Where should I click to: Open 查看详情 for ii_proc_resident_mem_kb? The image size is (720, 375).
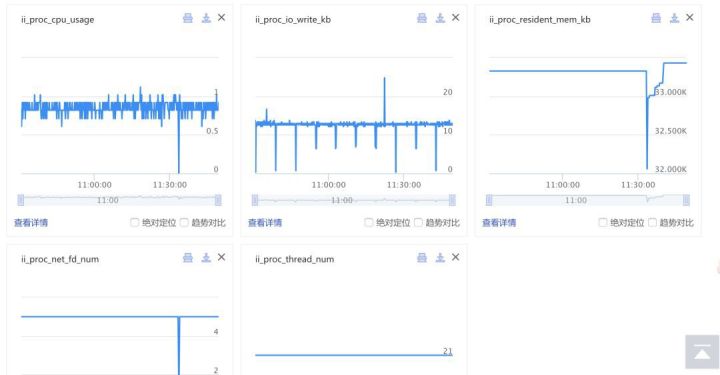tap(499, 223)
